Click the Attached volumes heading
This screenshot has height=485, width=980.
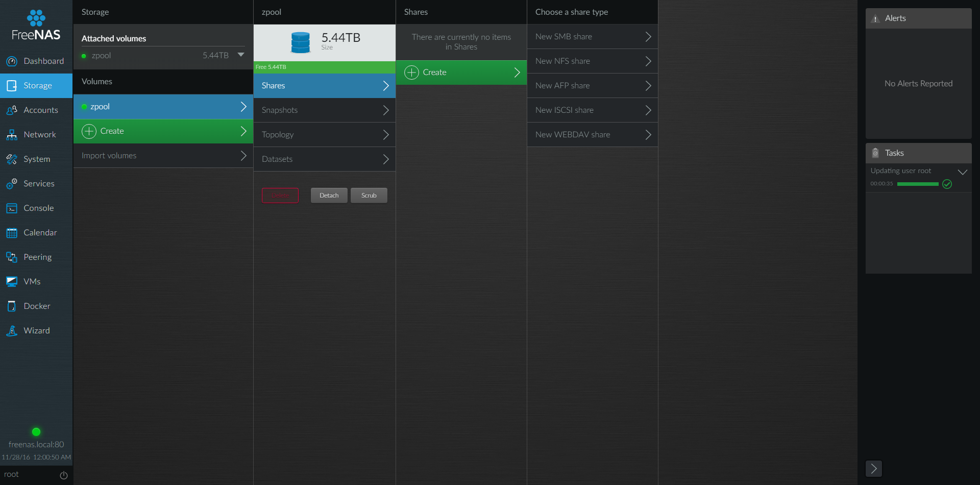click(114, 39)
